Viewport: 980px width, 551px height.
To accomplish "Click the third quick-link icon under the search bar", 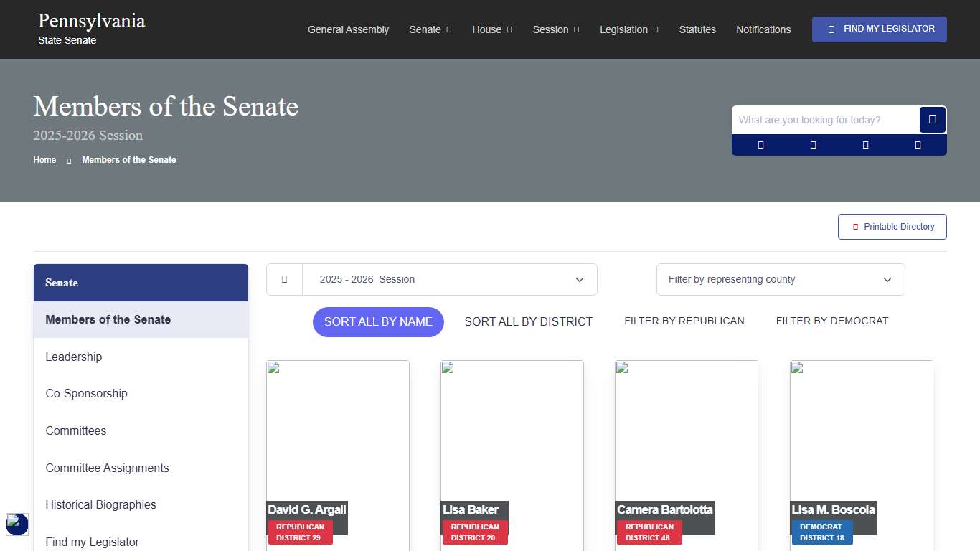I will point(865,144).
